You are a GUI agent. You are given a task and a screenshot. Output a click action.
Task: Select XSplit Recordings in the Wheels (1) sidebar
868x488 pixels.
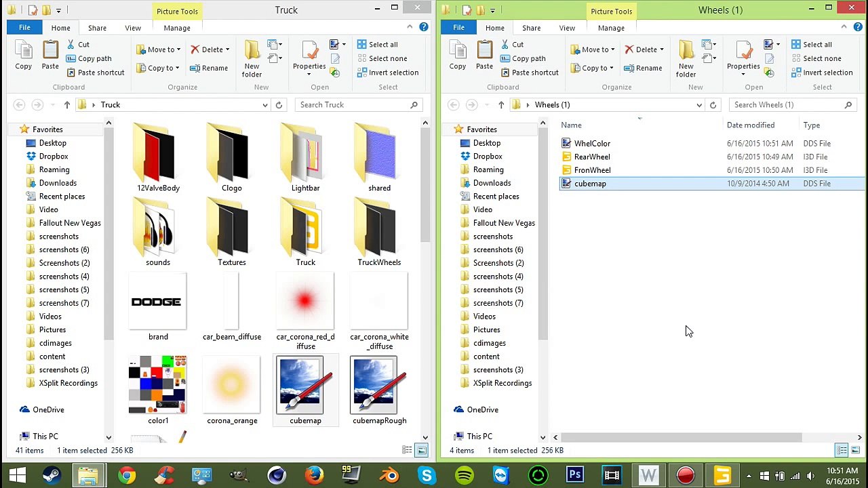click(x=502, y=383)
